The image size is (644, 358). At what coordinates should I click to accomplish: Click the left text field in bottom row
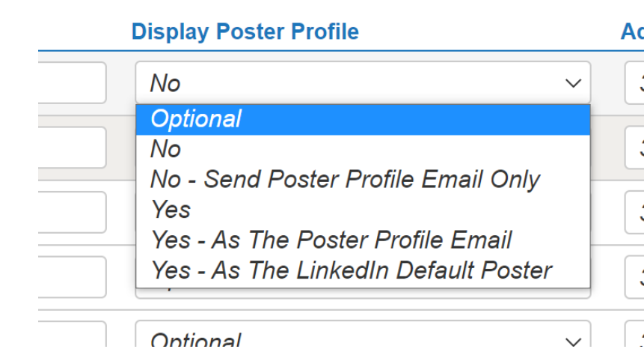72,337
